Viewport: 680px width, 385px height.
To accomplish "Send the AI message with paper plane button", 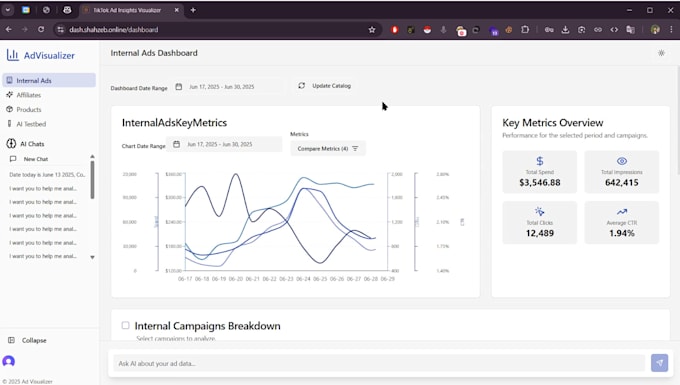I will (x=659, y=363).
